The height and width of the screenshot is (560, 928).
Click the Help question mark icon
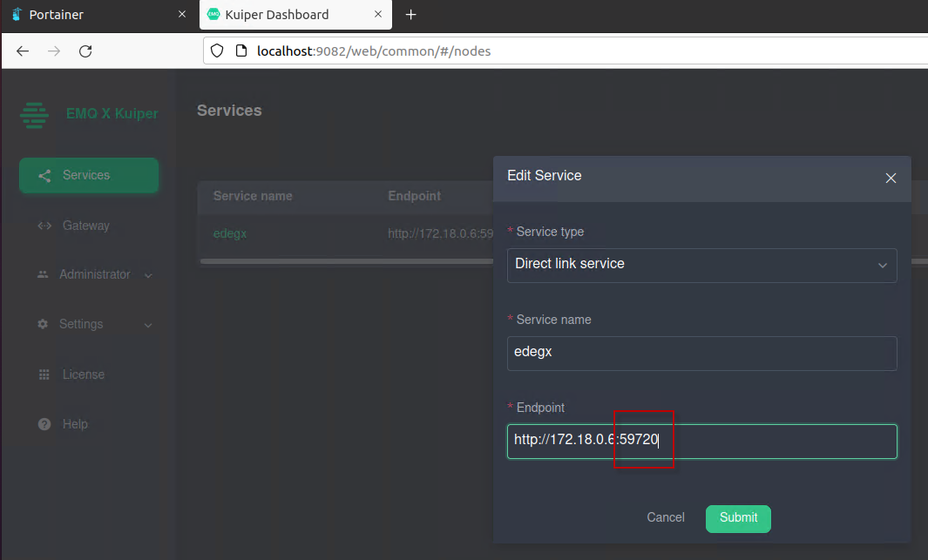point(44,424)
